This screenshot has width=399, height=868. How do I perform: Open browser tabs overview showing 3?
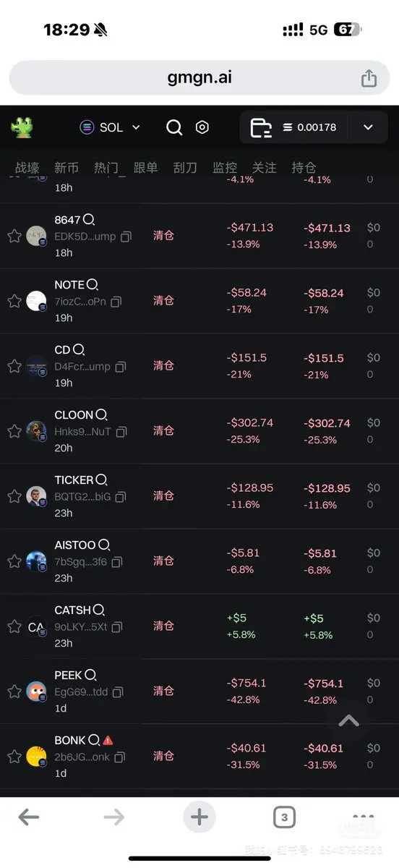pyautogui.click(x=284, y=818)
